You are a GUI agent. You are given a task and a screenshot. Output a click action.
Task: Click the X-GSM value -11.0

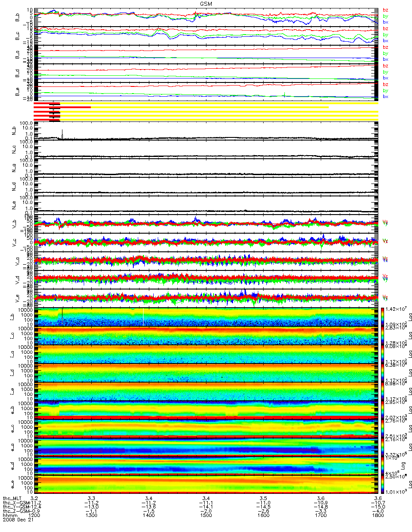click(x=263, y=502)
